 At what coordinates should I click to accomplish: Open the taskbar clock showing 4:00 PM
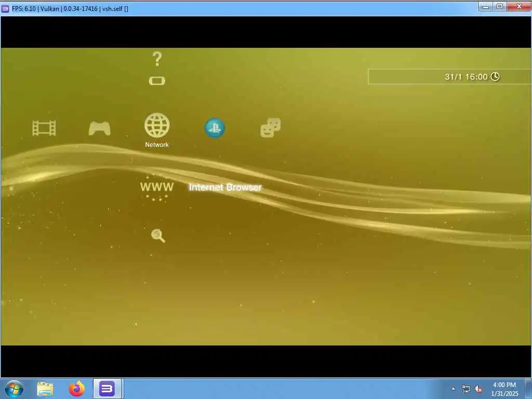[504, 389]
